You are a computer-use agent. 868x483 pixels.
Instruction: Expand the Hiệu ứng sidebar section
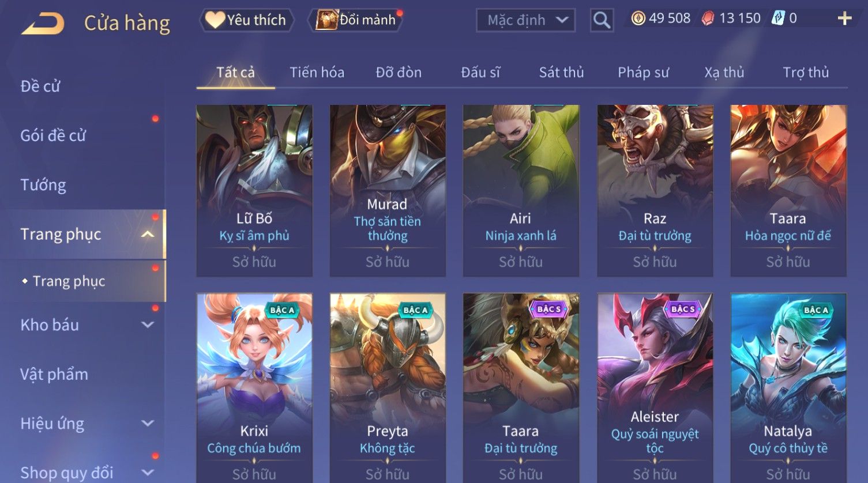coord(148,423)
